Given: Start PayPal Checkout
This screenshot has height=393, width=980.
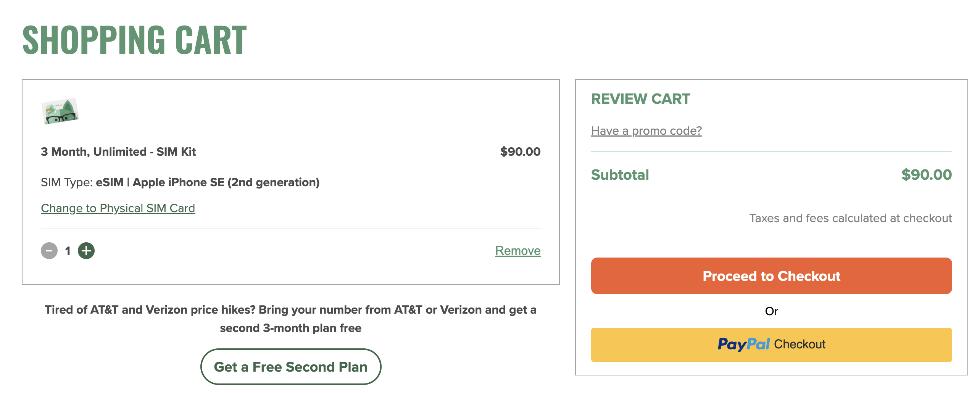Looking at the screenshot, I should click(x=772, y=344).
